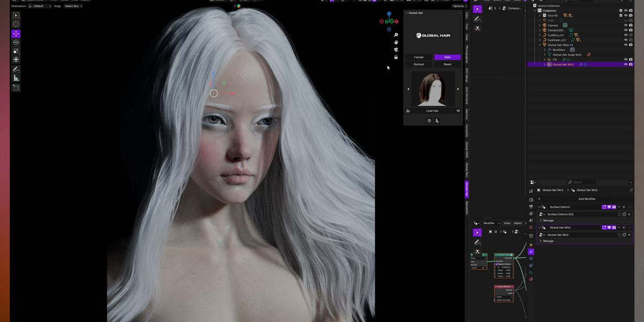Click the Load Hair button
This screenshot has width=644, height=322.
point(431,111)
